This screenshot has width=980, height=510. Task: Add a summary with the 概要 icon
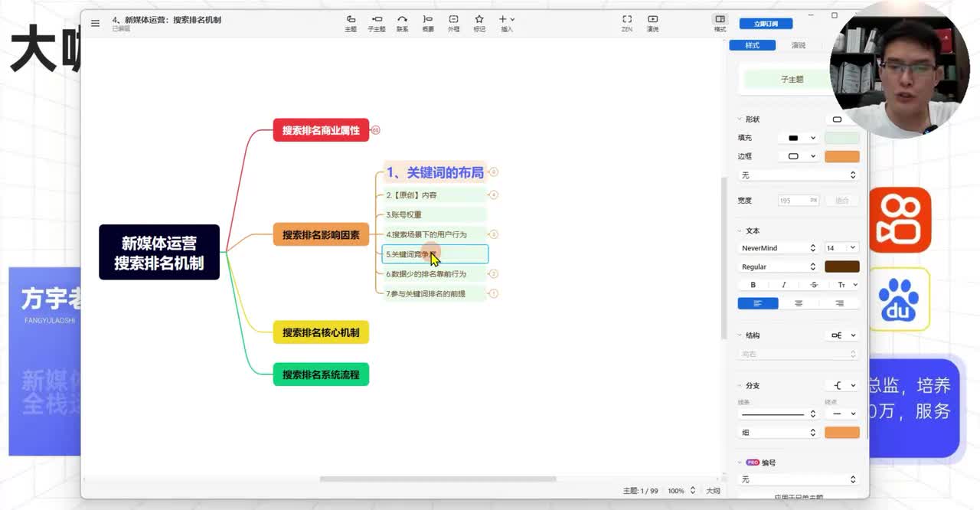428,23
